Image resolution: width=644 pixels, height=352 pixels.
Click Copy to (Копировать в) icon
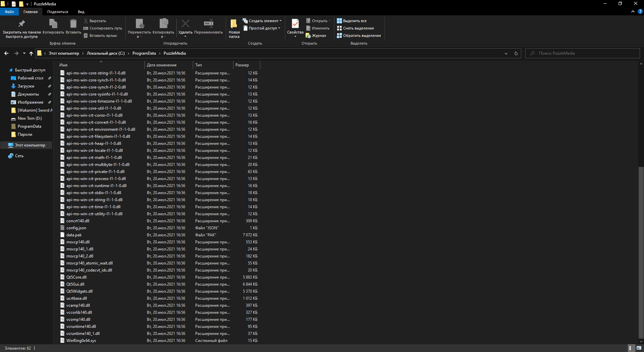pos(163,24)
